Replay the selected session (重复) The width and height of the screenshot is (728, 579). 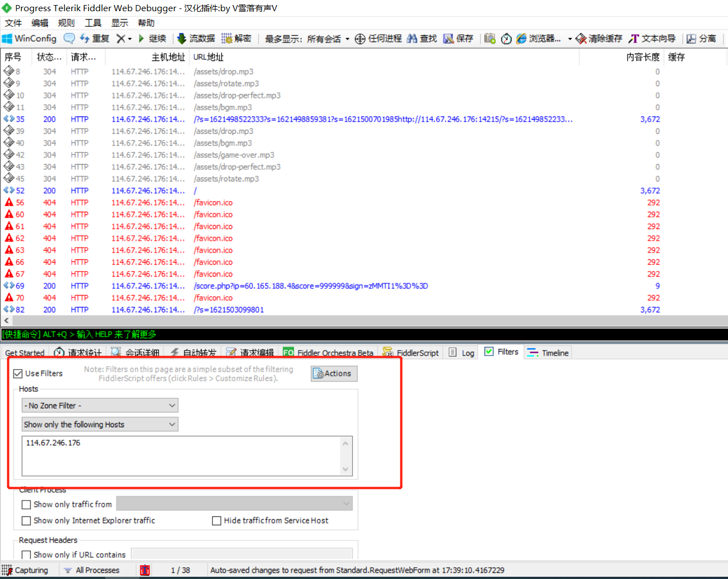[94, 39]
